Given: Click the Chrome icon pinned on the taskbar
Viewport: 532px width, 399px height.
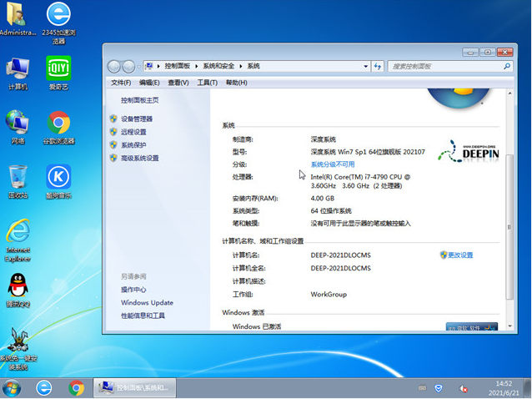Looking at the screenshot, I should [x=77, y=387].
